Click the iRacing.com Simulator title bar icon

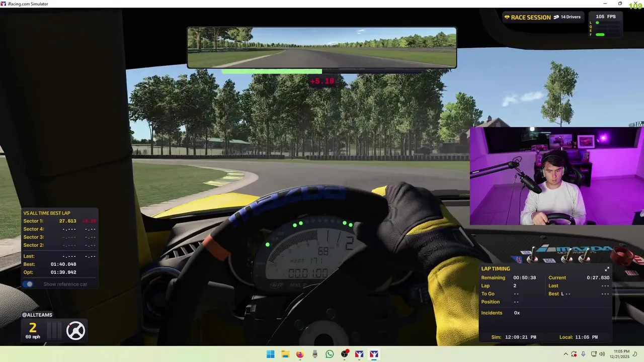click(x=4, y=4)
